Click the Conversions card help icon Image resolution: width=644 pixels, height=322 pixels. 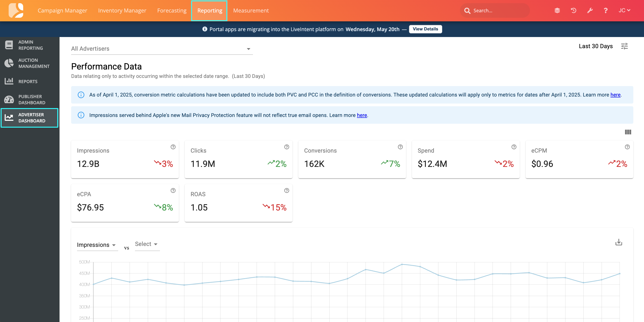point(400,147)
